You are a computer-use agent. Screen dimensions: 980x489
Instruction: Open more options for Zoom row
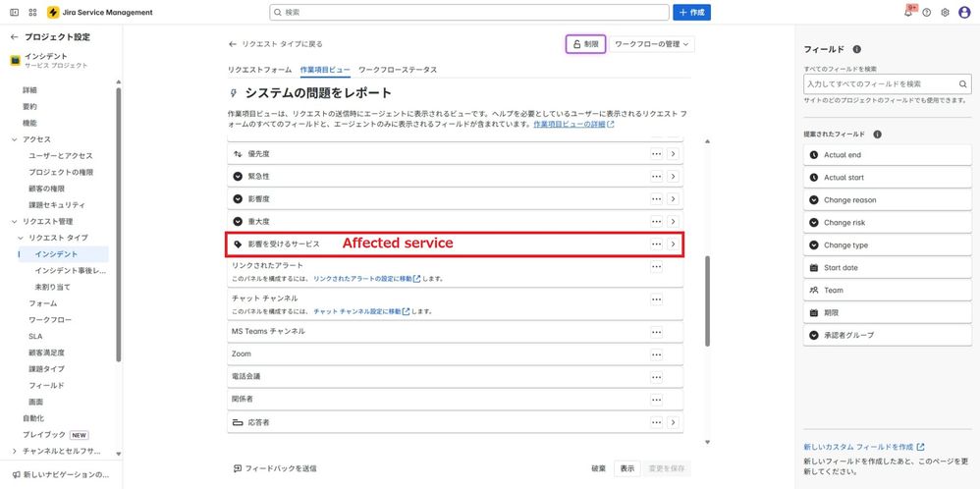click(656, 354)
